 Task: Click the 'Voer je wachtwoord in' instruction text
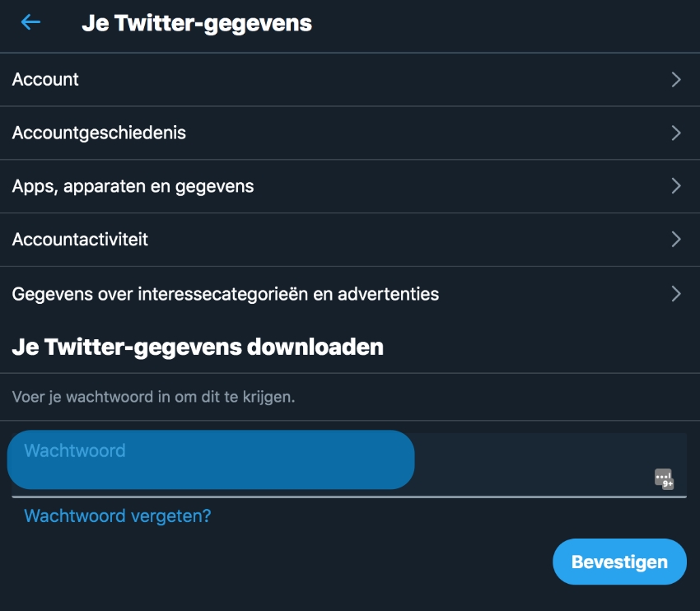153,397
